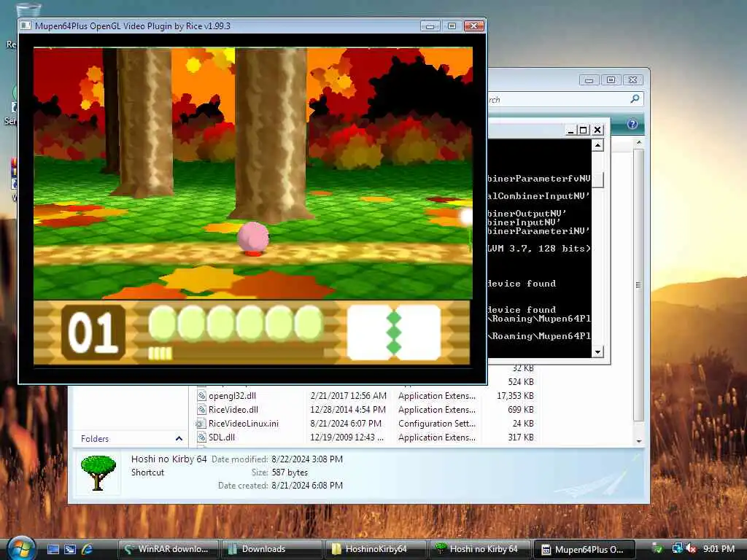
Task: Open network status tray icon
Action: [676, 549]
